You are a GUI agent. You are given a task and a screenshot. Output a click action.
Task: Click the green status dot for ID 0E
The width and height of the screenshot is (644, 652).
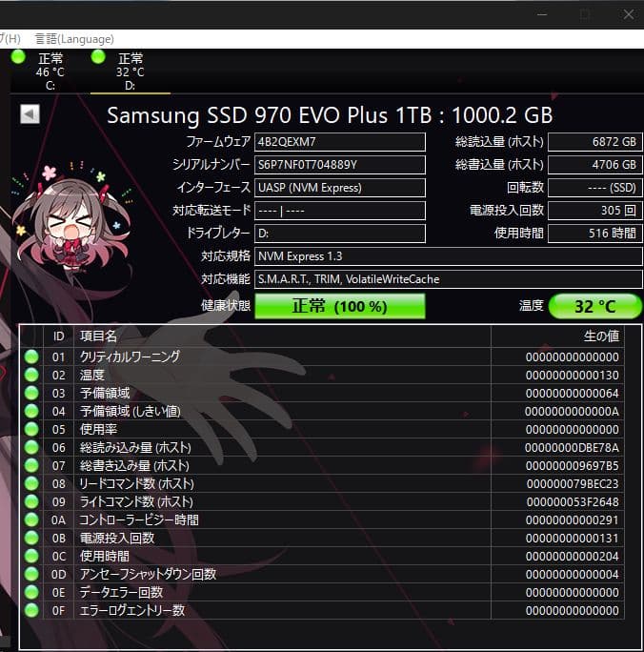click(x=31, y=592)
